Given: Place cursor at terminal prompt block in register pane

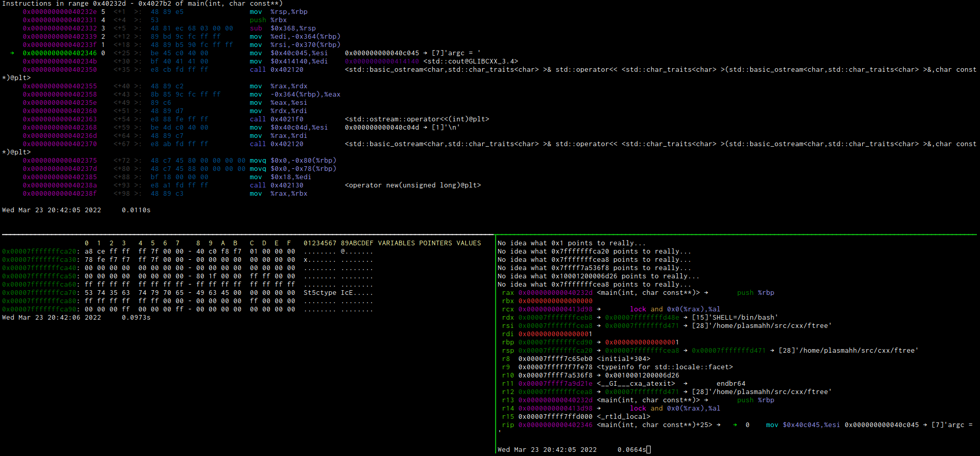Looking at the screenshot, I should (x=649, y=450).
